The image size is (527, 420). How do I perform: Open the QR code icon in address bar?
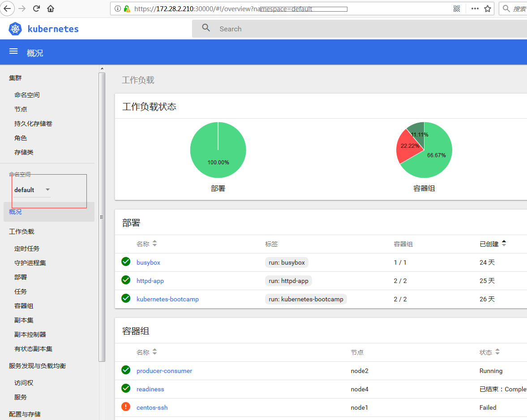[457, 9]
